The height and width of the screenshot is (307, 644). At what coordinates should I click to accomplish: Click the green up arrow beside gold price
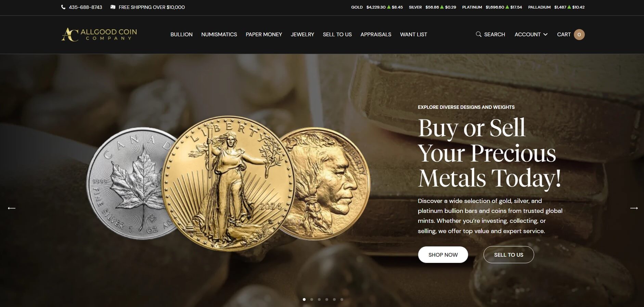389,7
